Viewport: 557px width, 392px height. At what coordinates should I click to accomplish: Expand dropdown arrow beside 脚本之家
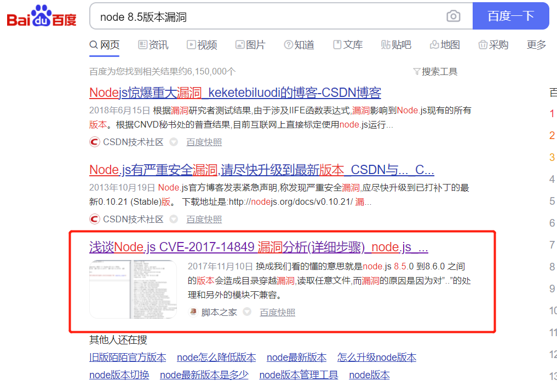(x=247, y=312)
